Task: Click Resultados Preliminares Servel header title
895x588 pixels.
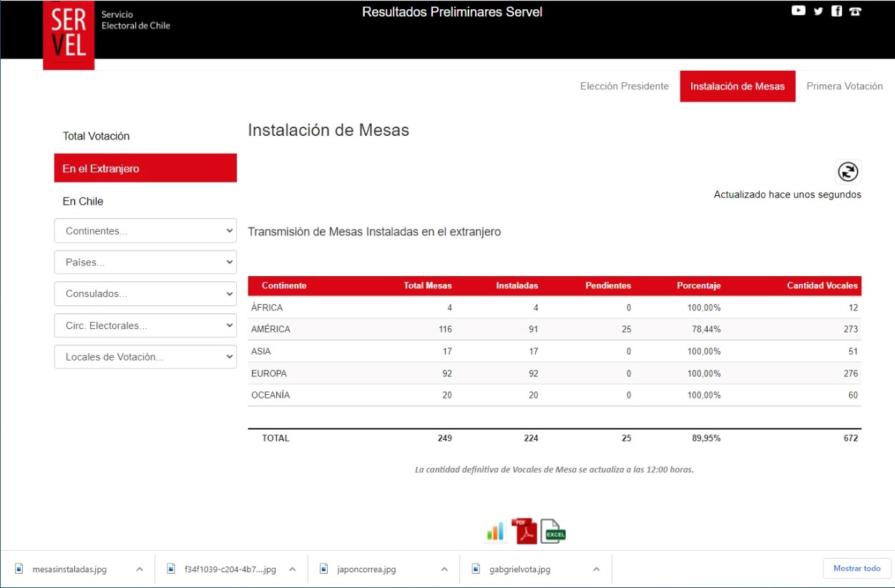Action: [452, 12]
